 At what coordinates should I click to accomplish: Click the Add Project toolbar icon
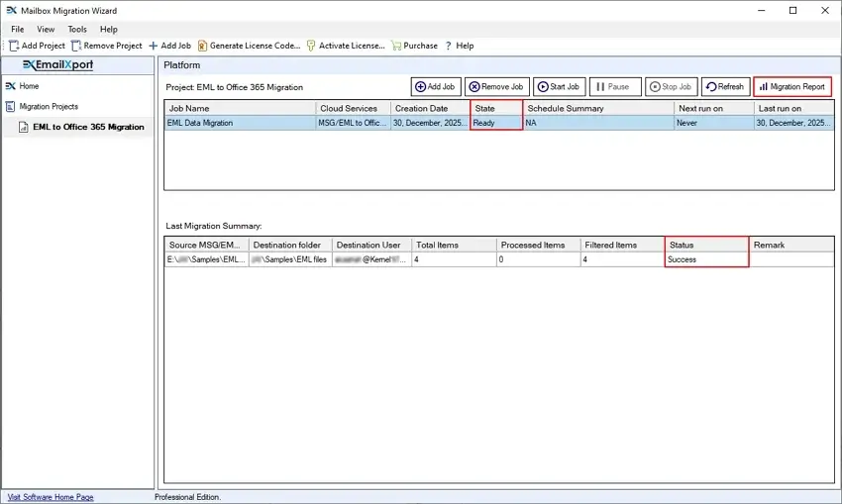pyautogui.click(x=14, y=46)
